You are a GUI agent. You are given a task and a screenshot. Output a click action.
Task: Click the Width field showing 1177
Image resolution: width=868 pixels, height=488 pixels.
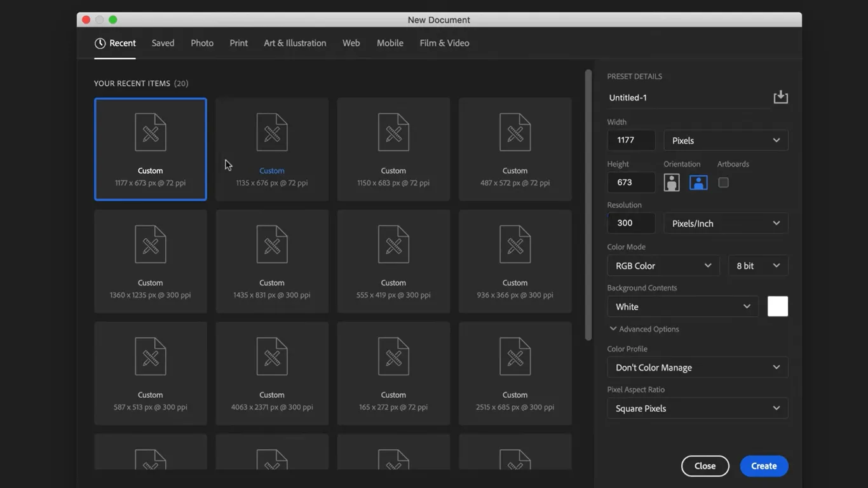[x=631, y=140]
